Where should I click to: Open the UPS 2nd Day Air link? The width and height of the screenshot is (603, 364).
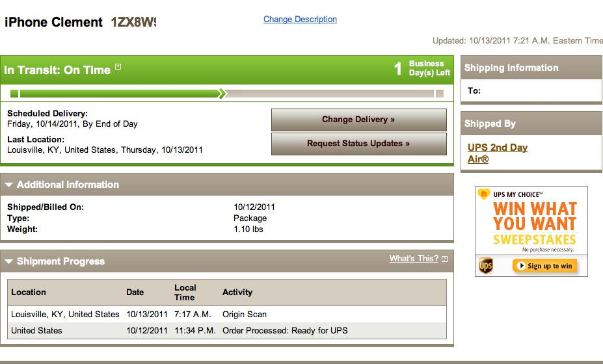pos(497,153)
